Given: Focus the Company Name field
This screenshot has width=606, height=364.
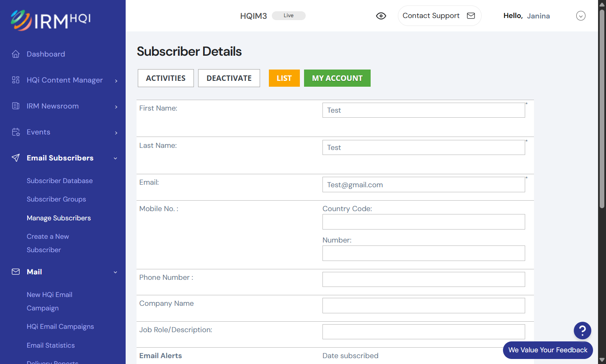Looking at the screenshot, I should (424, 306).
